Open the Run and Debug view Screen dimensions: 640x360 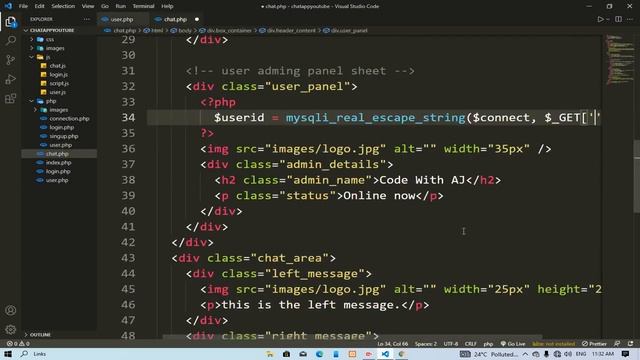[11, 79]
